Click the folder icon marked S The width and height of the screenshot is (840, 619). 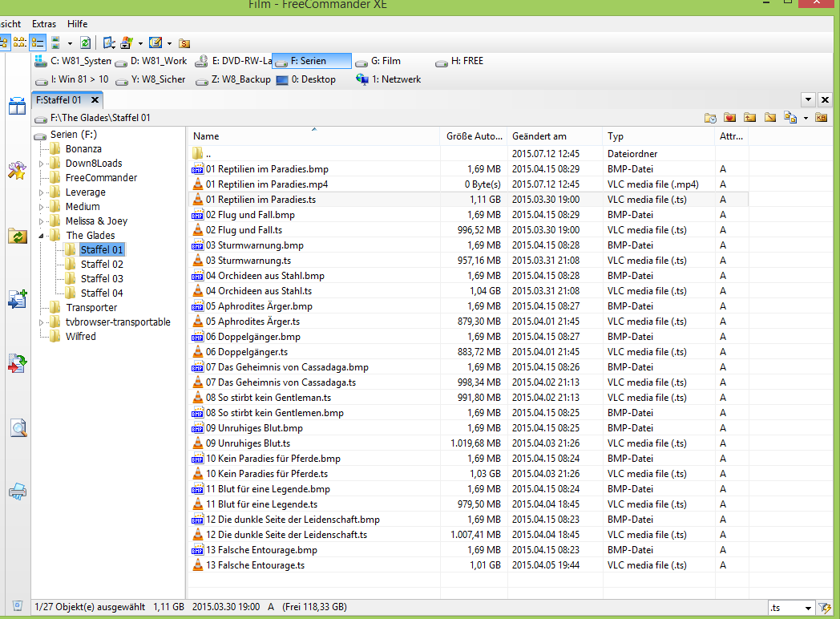pyautogui.click(x=184, y=42)
